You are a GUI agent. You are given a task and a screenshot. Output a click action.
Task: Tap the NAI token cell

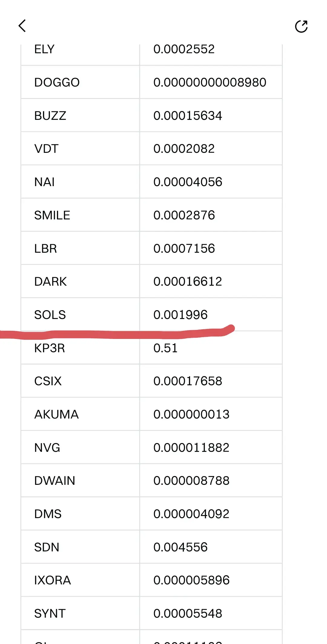click(45, 182)
